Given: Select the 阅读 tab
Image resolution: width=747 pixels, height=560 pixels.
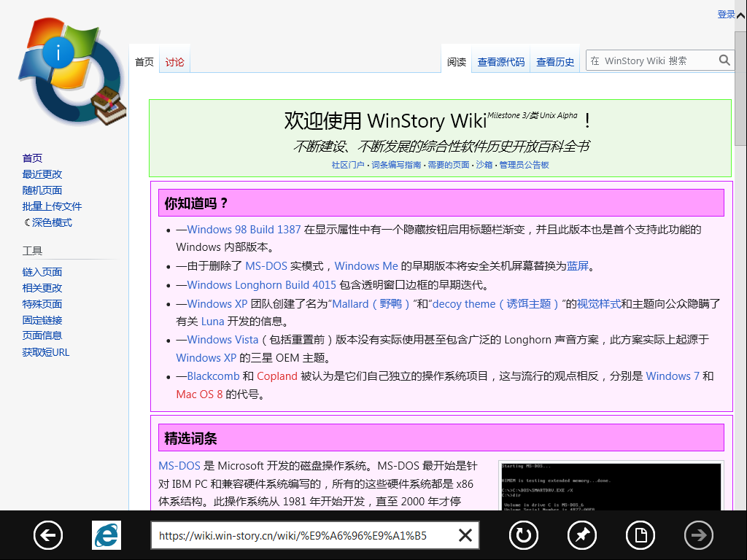Looking at the screenshot, I should tap(457, 62).
